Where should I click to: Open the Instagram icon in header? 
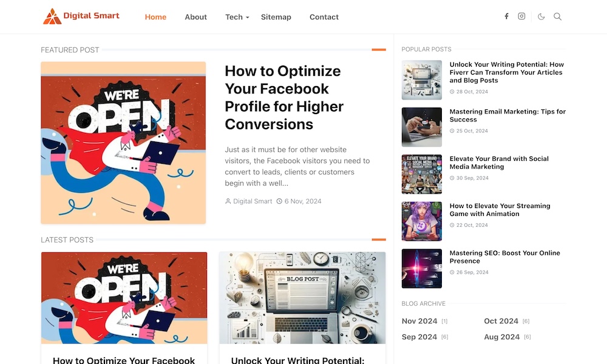(521, 16)
